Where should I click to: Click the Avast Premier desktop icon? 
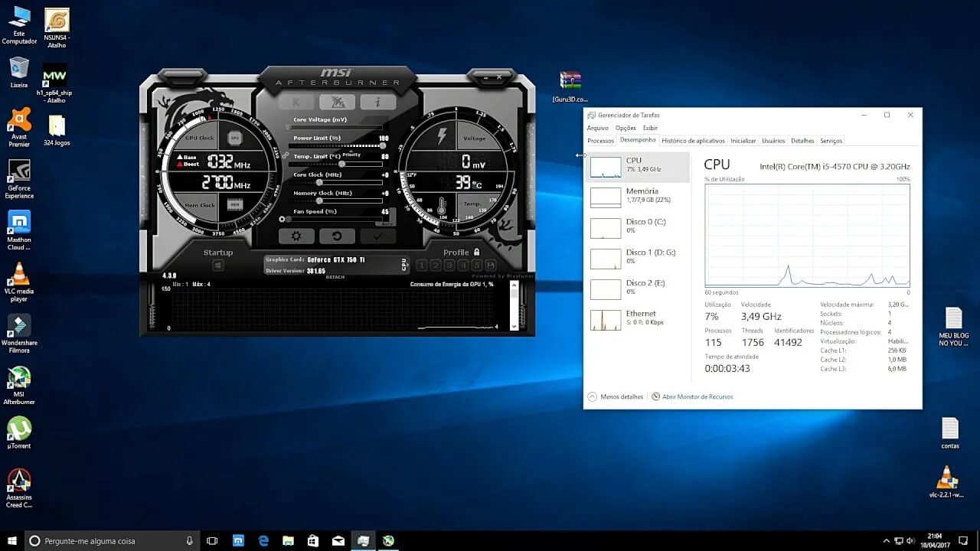click(x=19, y=128)
